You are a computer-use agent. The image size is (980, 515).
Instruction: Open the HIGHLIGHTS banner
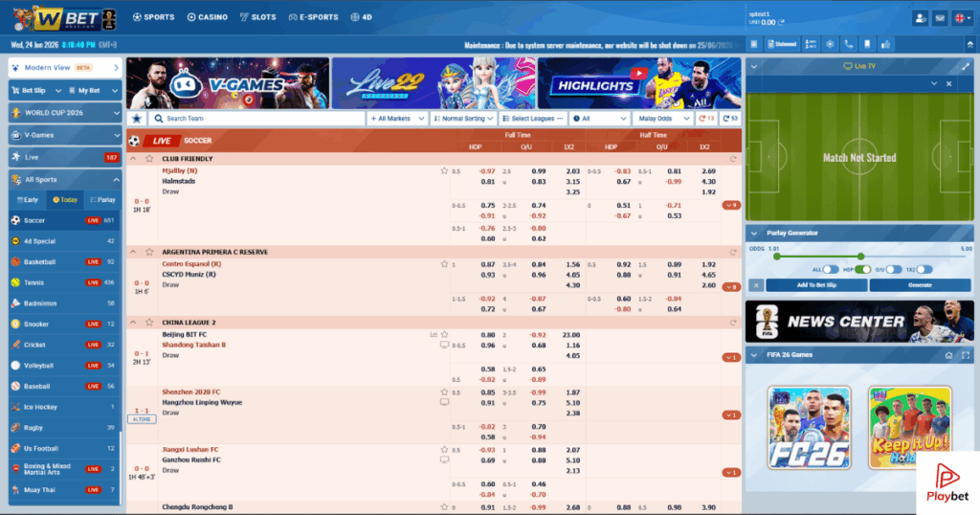[639, 83]
